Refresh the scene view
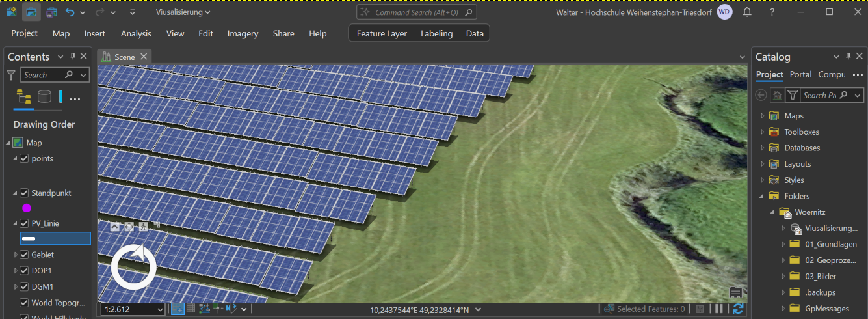 click(738, 309)
